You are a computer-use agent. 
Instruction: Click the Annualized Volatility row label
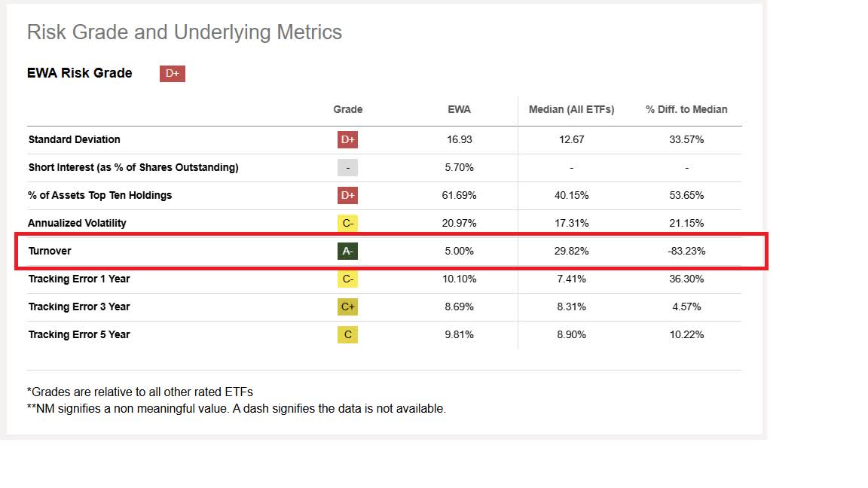[77, 223]
